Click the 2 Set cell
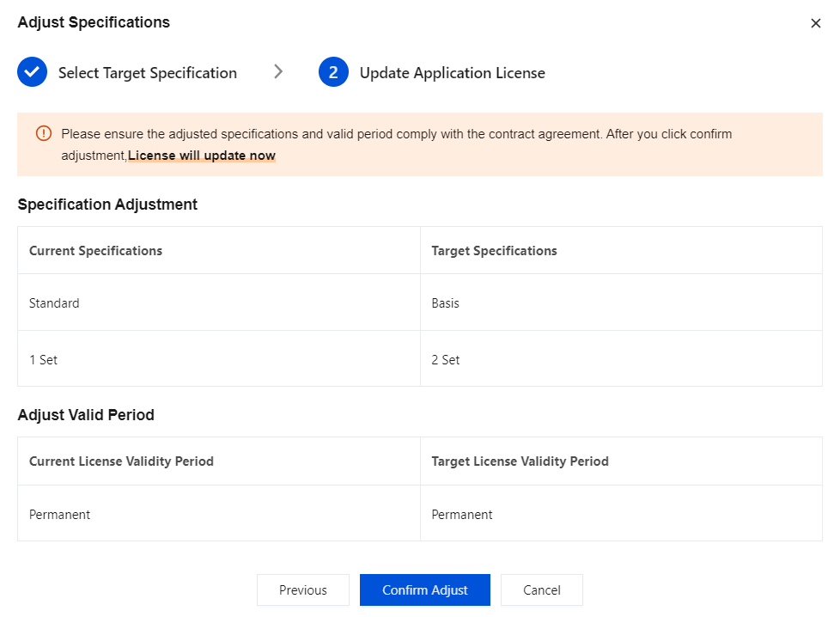 pyautogui.click(x=445, y=360)
